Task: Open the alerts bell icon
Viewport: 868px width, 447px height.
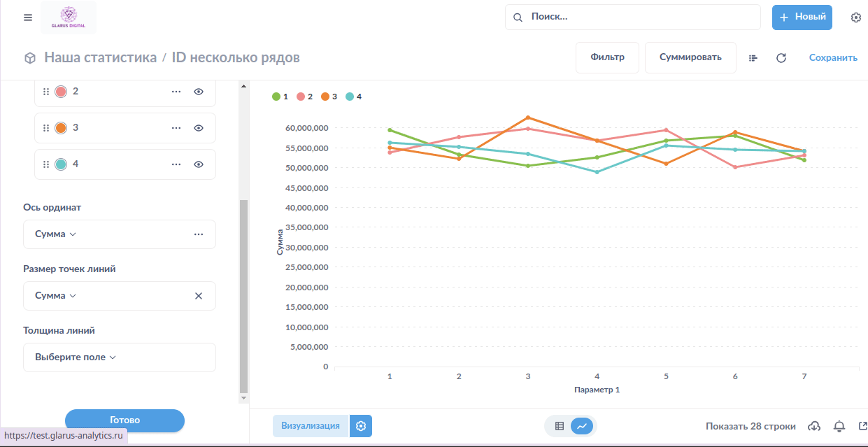Action: 839,426
